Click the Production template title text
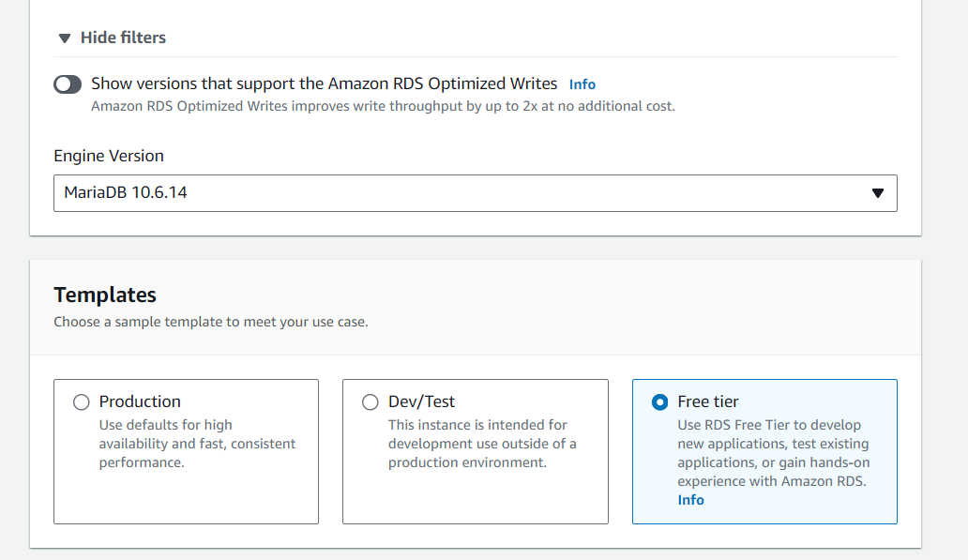This screenshot has height=560, width=968. coord(140,401)
